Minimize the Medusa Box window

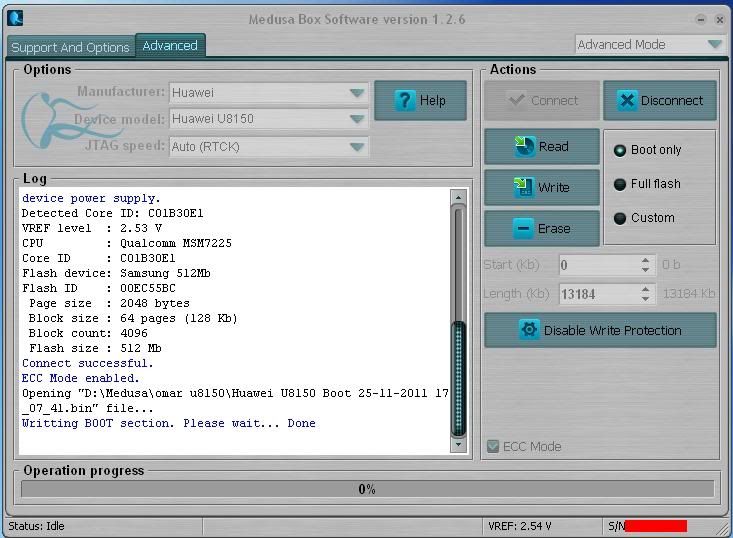pyautogui.click(x=701, y=19)
